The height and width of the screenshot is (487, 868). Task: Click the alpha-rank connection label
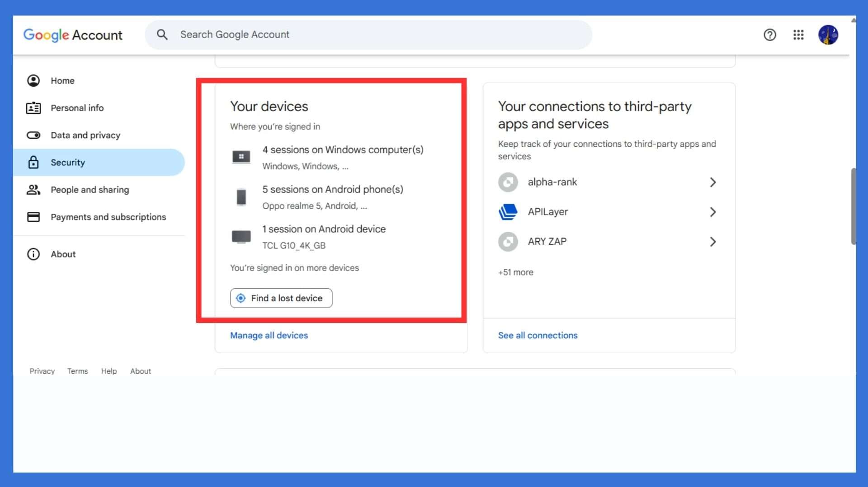pos(552,182)
